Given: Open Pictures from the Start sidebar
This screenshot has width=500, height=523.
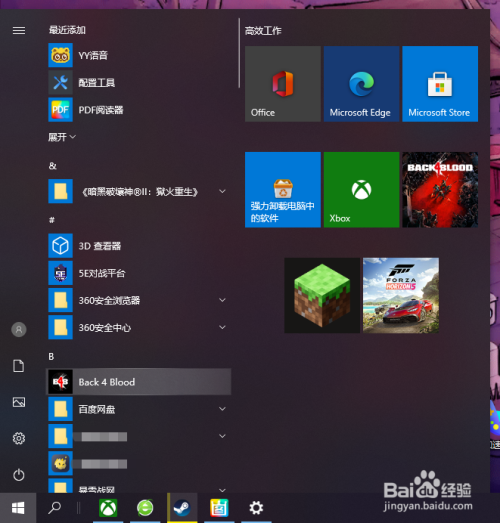Looking at the screenshot, I should point(19,402).
